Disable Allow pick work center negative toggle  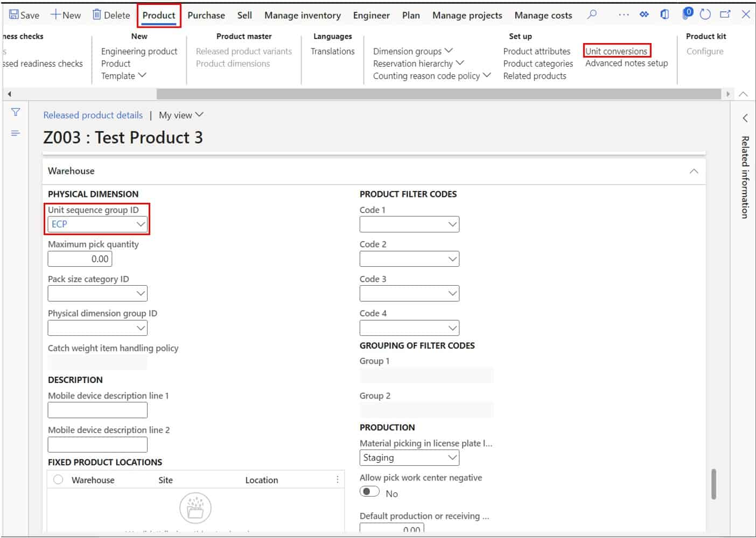pos(369,491)
